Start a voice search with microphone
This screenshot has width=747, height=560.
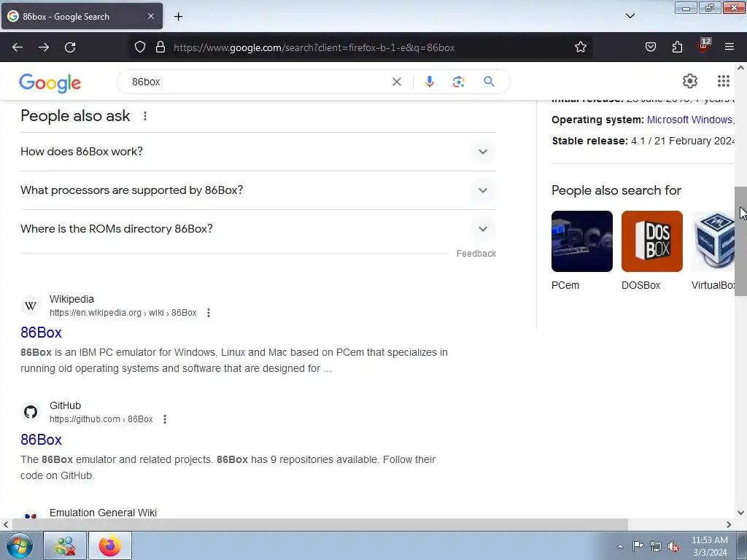(x=429, y=82)
